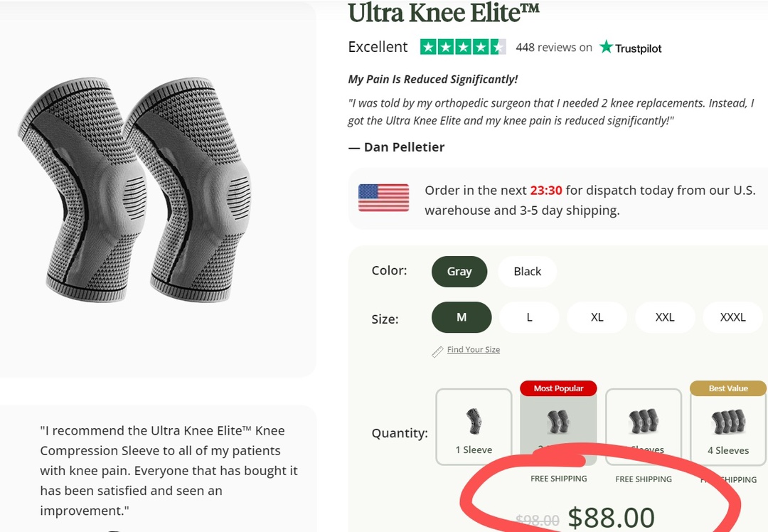Choose size XXXL

(732, 317)
